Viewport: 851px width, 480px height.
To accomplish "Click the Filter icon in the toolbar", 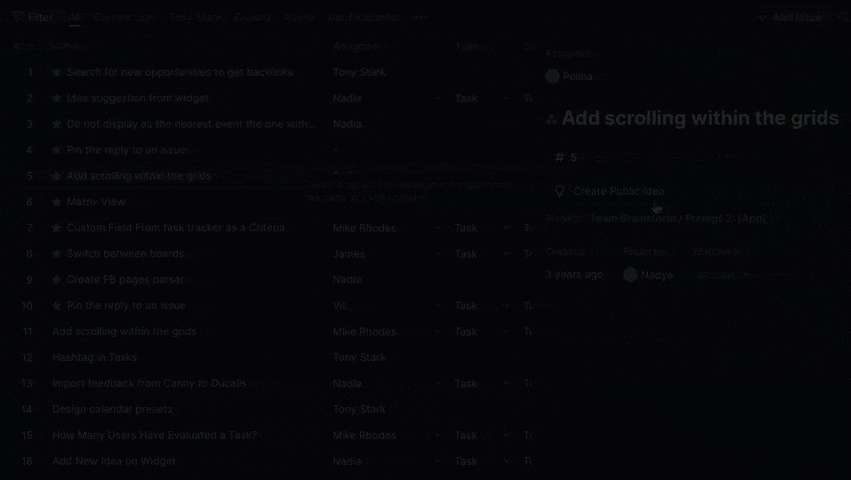I will click(18, 17).
